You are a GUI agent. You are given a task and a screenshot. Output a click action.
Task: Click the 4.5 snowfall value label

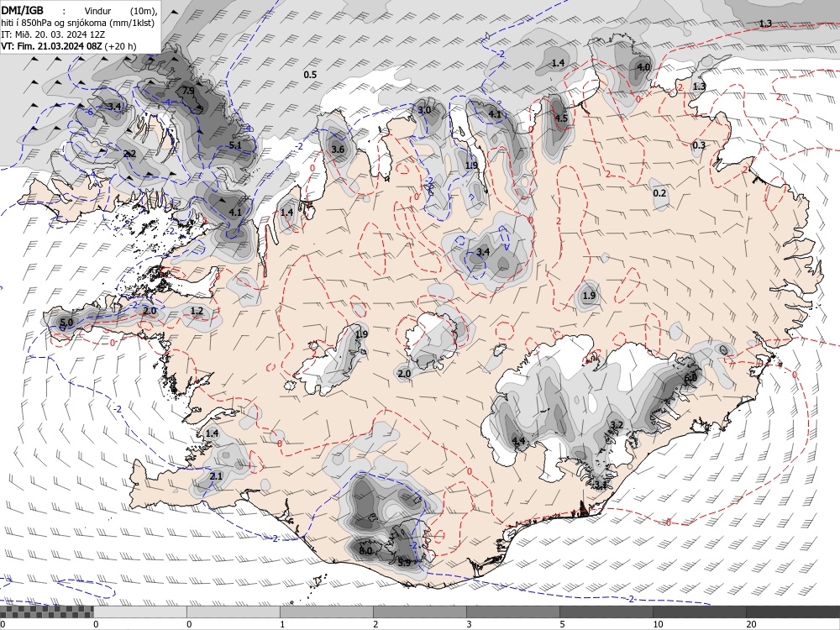point(560,118)
